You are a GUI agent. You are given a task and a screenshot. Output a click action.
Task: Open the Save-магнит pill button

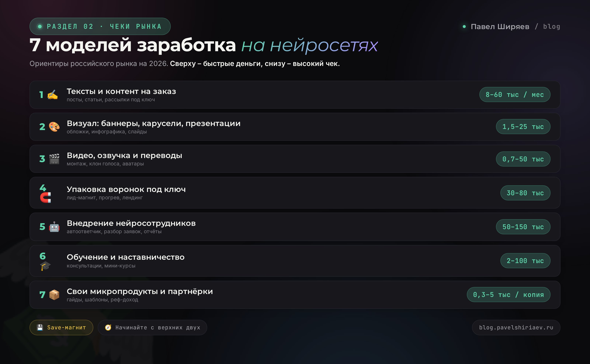61,327
